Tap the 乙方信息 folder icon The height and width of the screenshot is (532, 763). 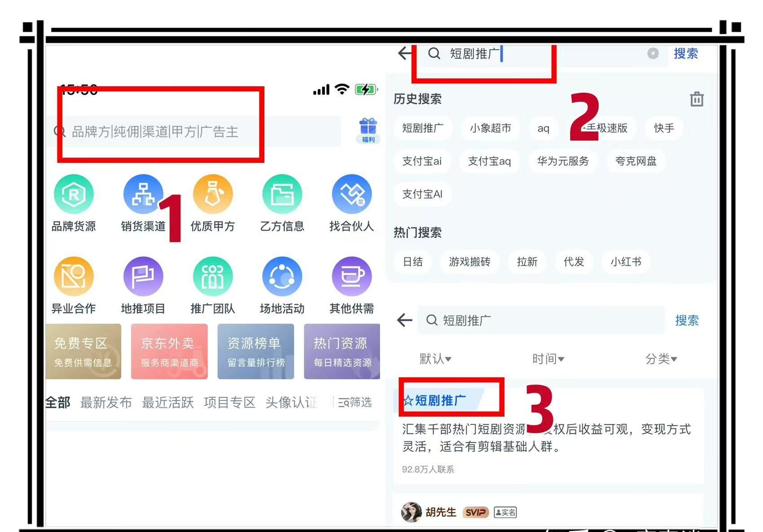pyautogui.click(x=282, y=195)
